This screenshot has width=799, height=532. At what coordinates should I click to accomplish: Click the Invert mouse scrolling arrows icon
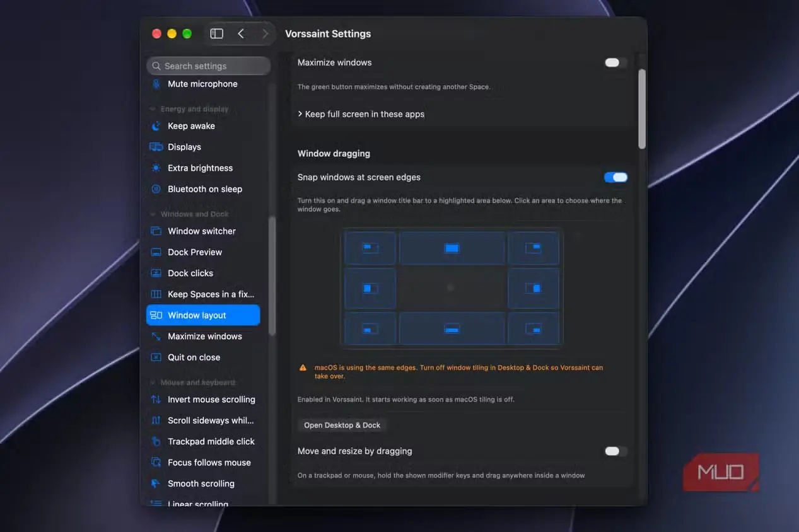[156, 400]
